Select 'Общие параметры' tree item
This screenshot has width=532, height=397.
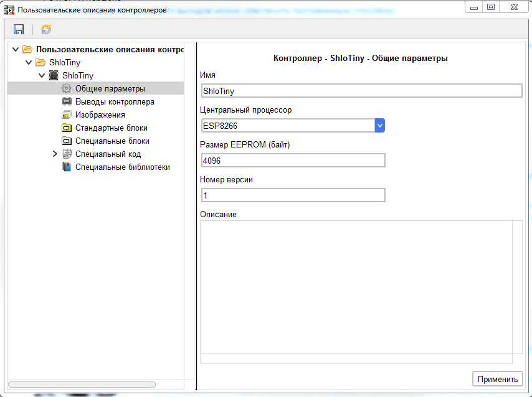tap(110, 89)
